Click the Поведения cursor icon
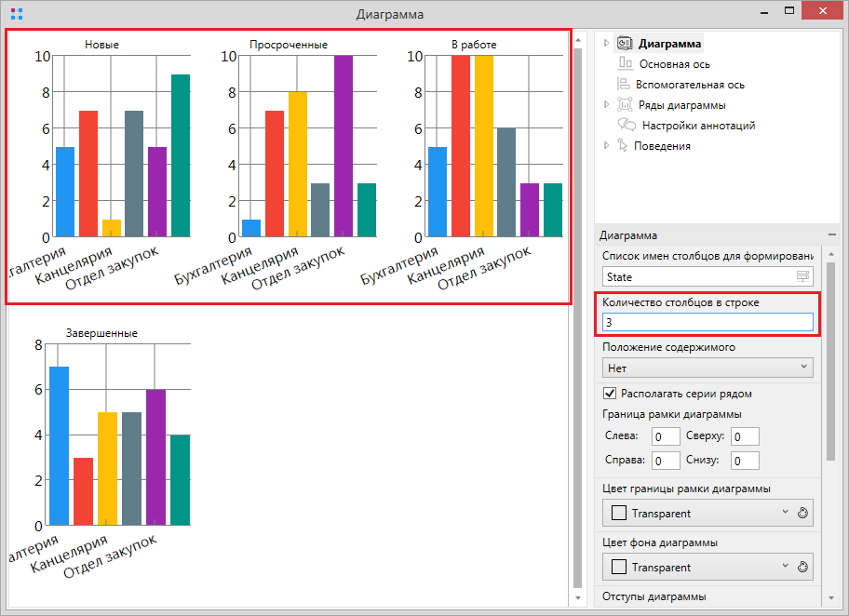 point(622,146)
